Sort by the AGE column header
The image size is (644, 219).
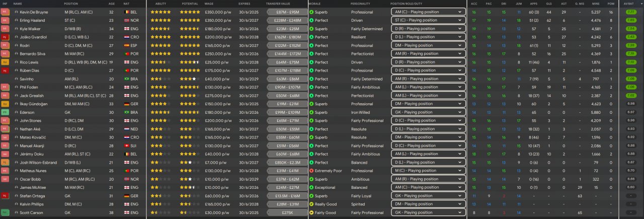[112, 4]
